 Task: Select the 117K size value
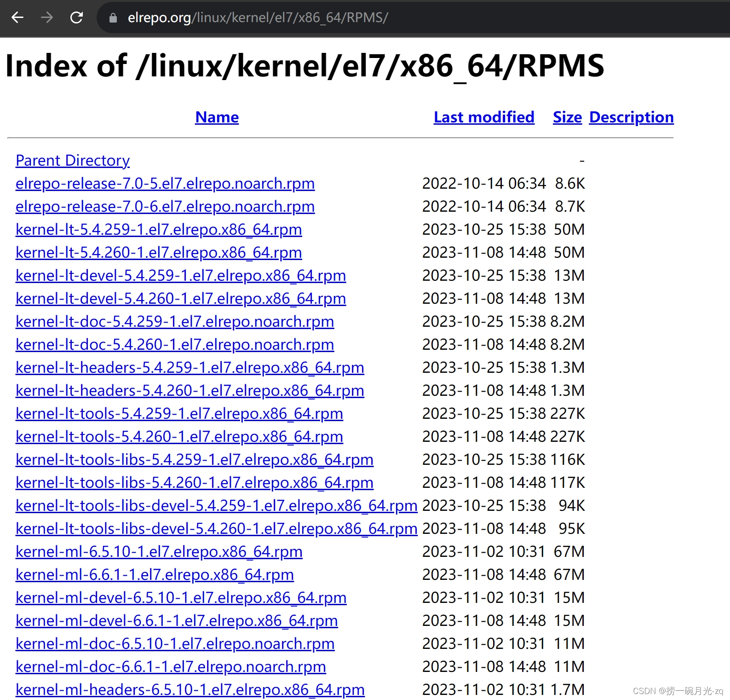[568, 483]
